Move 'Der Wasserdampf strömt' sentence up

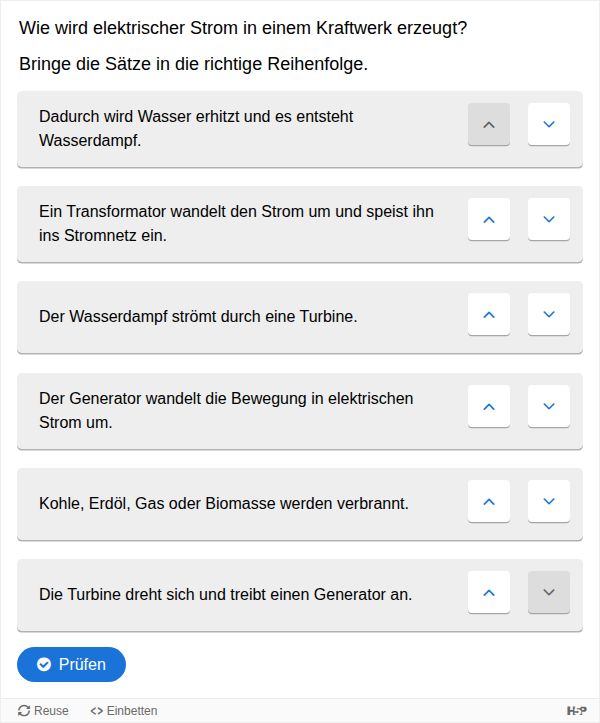(x=489, y=314)
